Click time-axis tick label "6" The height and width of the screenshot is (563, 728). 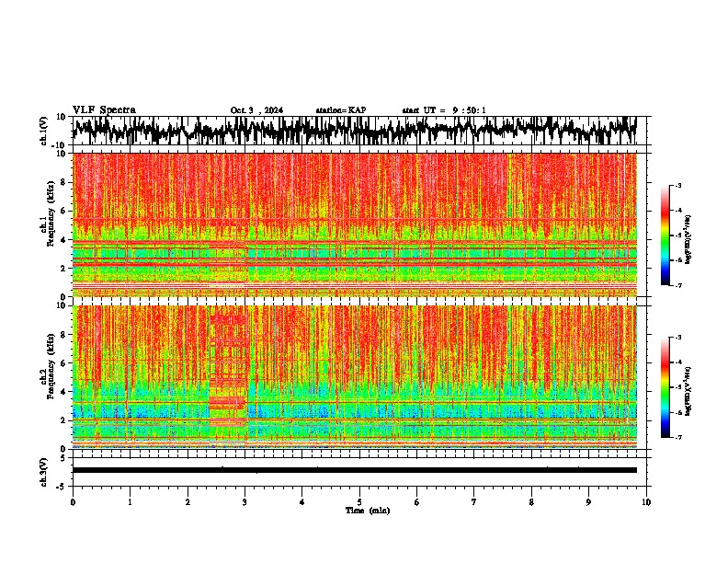tap(417, 502)
